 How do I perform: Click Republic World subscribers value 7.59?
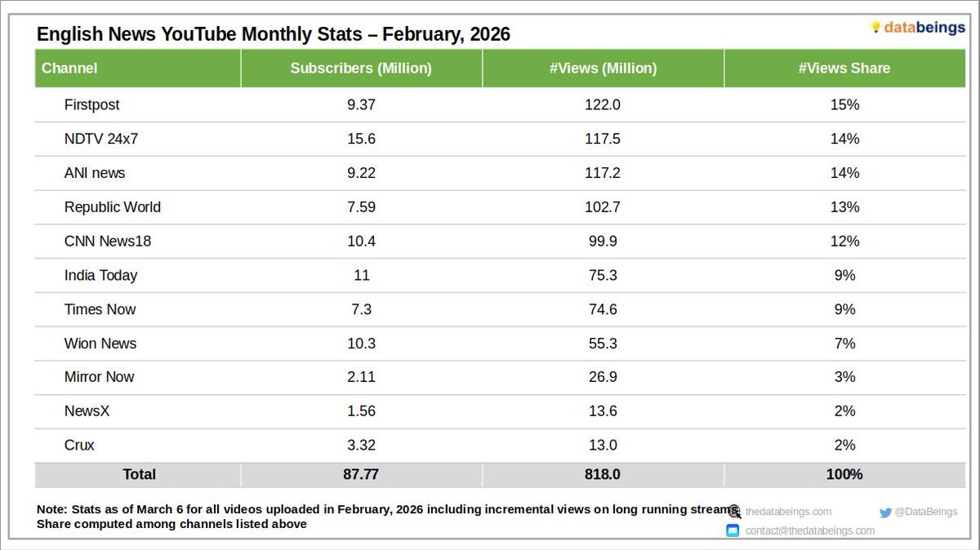pos(361,207)
